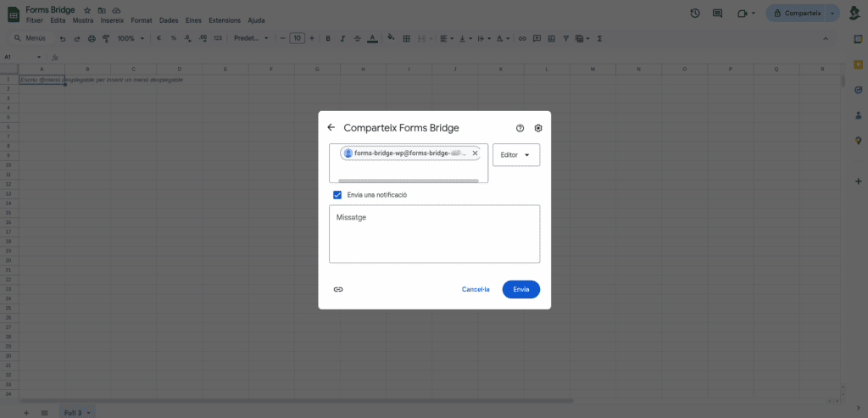Image resolution: width=868 pixels, height=418 pixels.
Task: Click the Cancel·la button
Action: pos(476,290)
